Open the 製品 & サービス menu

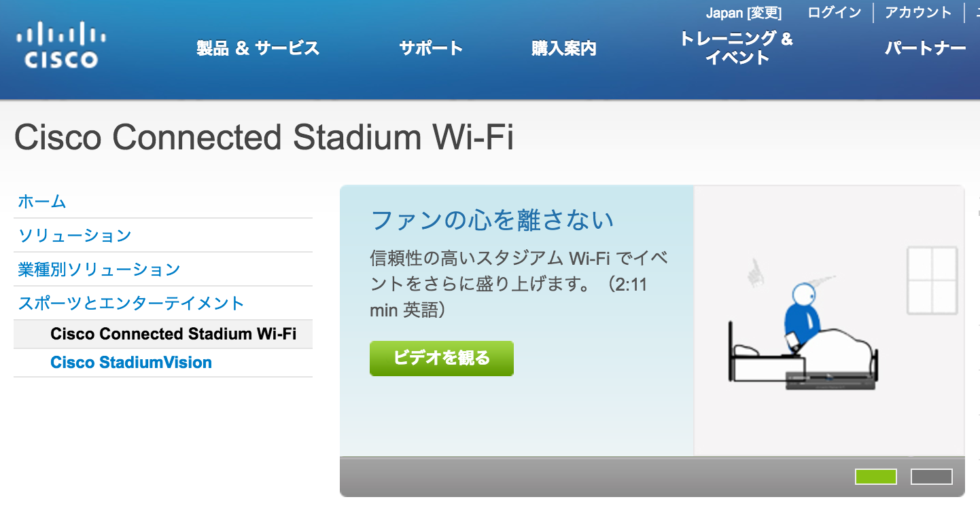[x=256, y=48]
